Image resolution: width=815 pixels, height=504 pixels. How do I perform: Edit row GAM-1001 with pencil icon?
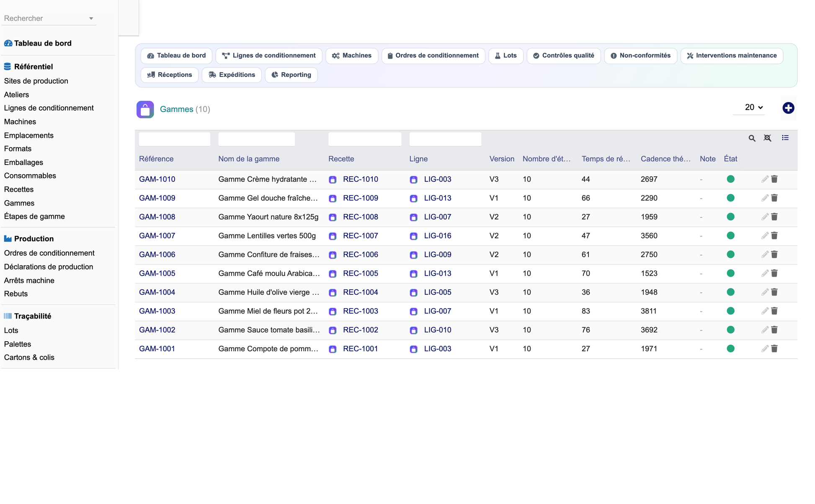click(765, 349)
